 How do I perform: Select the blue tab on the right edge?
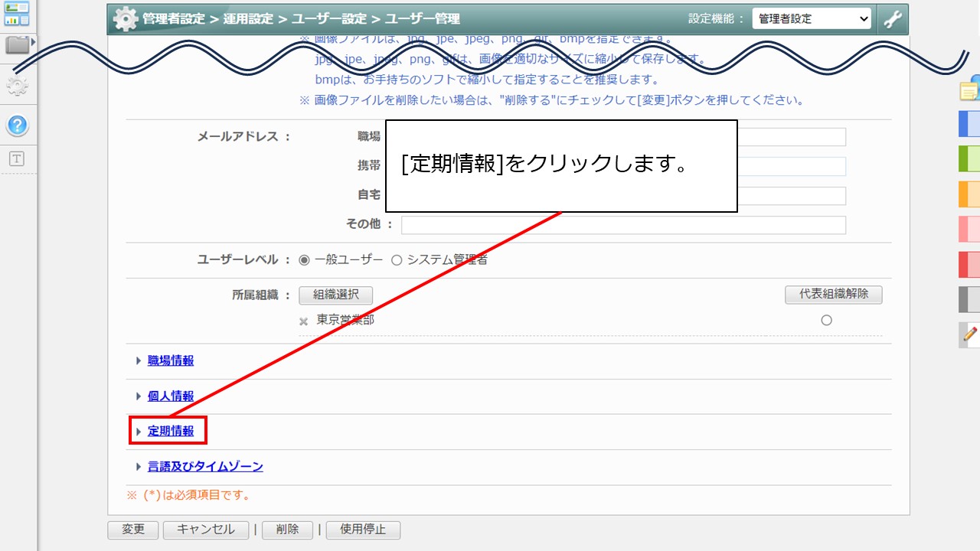point(969,124)
